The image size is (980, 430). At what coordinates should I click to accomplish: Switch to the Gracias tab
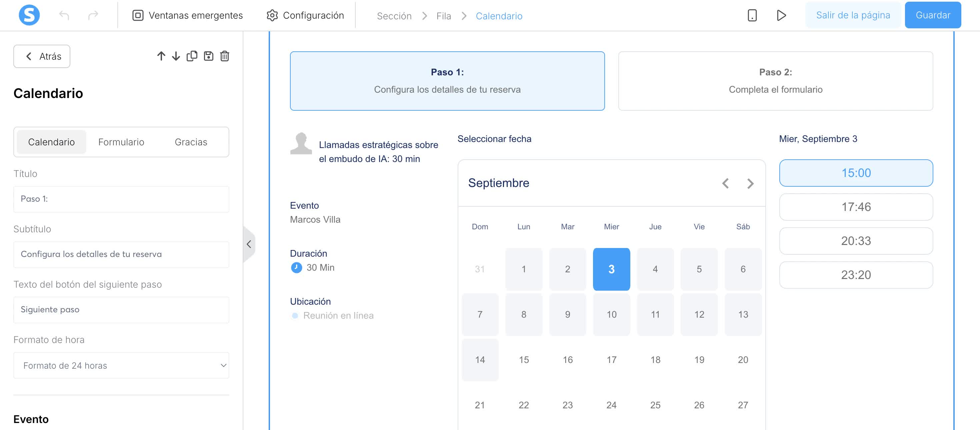[191, 142]
